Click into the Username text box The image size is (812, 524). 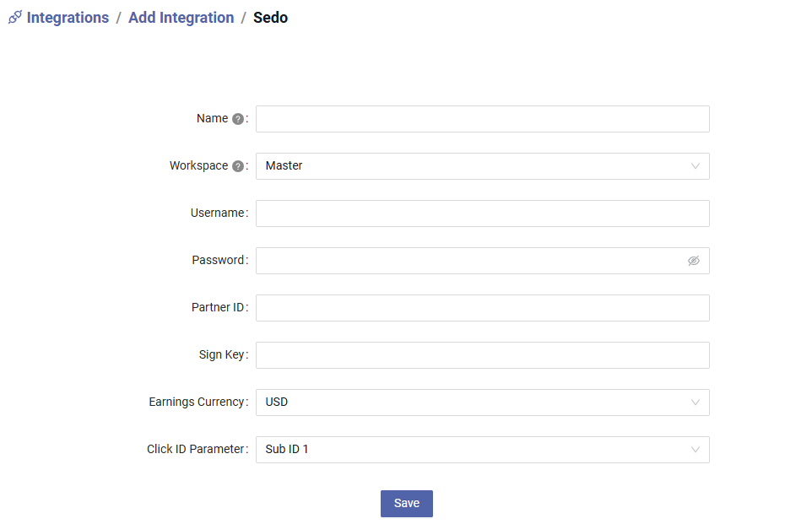pyautogui.click(x=483, y=213)
